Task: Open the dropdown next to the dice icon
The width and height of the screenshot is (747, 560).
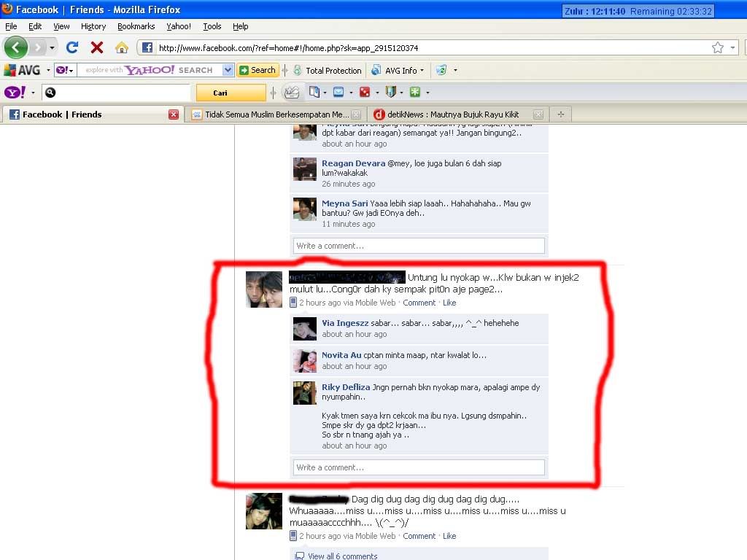Action: [x=377, y=93]
